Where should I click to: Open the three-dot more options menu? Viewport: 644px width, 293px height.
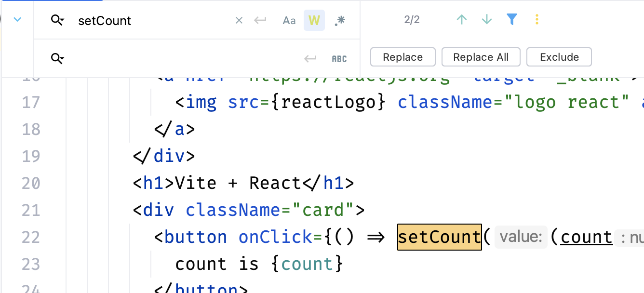537,20
